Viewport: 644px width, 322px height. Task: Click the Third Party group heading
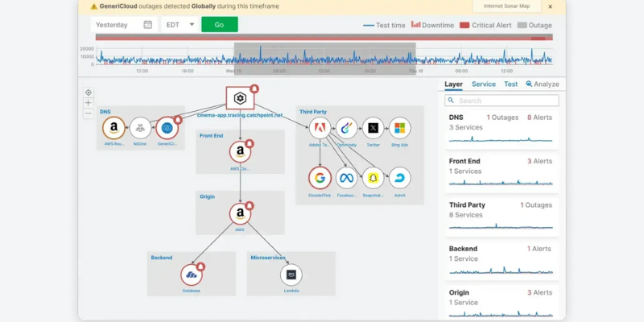pos(313,112)
